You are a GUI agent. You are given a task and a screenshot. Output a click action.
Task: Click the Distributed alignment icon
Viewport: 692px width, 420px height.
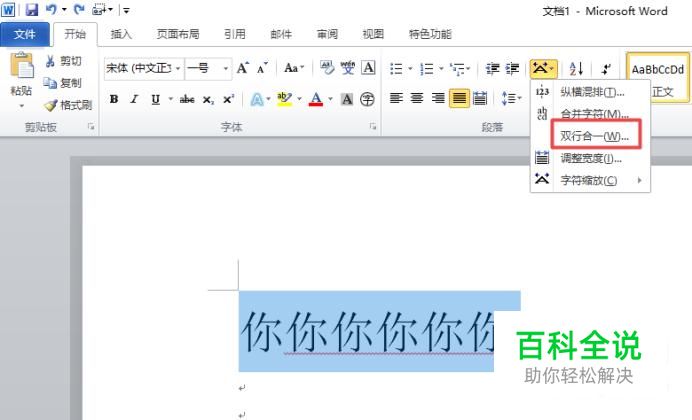tap(480, 98)
